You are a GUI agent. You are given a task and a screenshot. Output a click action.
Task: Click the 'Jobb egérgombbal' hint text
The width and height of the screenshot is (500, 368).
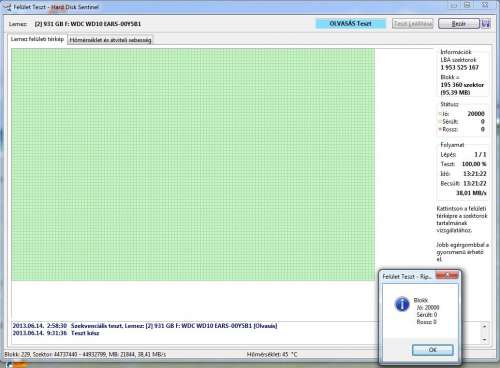tap(463, 252)
